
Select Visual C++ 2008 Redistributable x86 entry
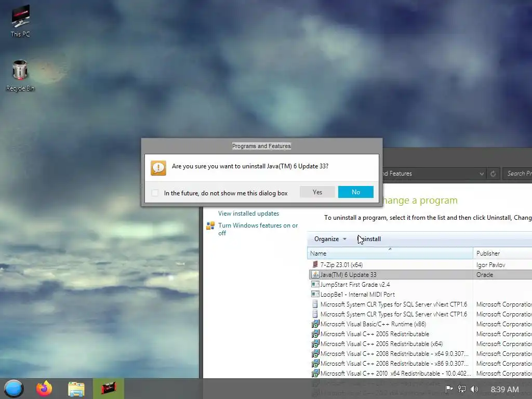tap(394, 363)
